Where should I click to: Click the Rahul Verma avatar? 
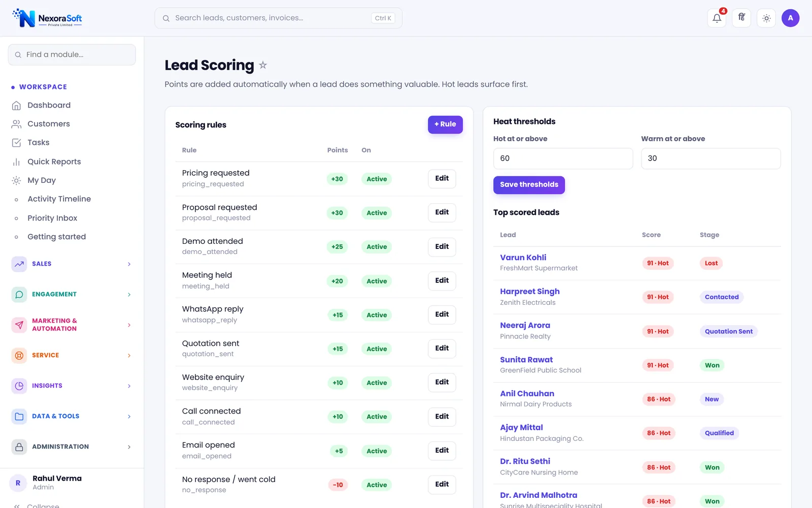point(18,483)
